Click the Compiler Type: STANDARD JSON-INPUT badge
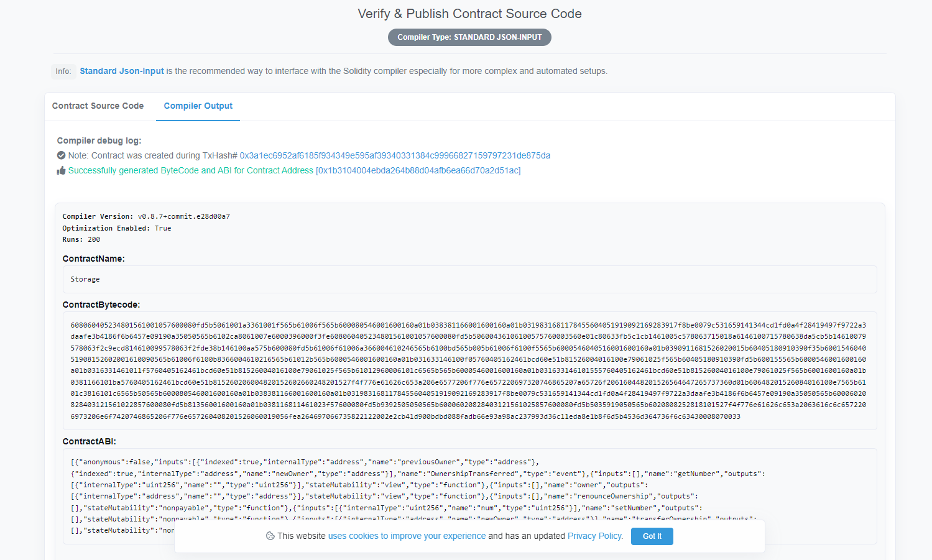 tap(469, 37)
